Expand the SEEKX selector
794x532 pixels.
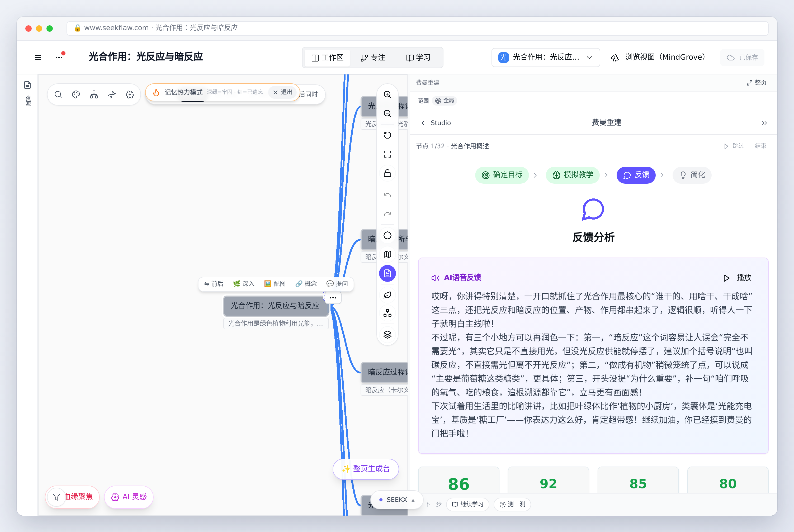(397, 500)
